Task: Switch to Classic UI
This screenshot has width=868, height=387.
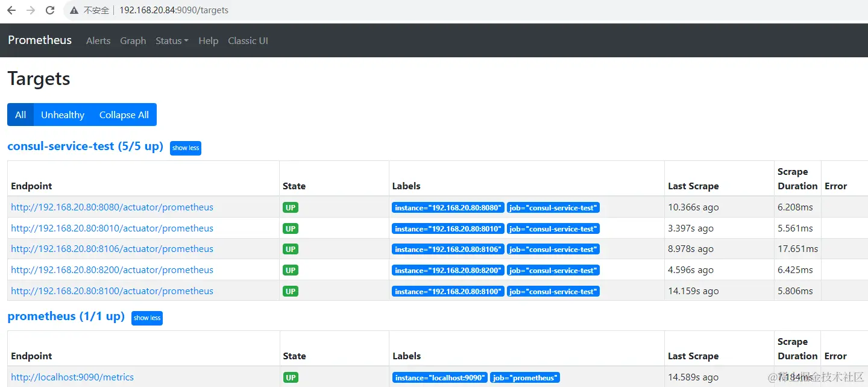Action: tap(248, 41)
